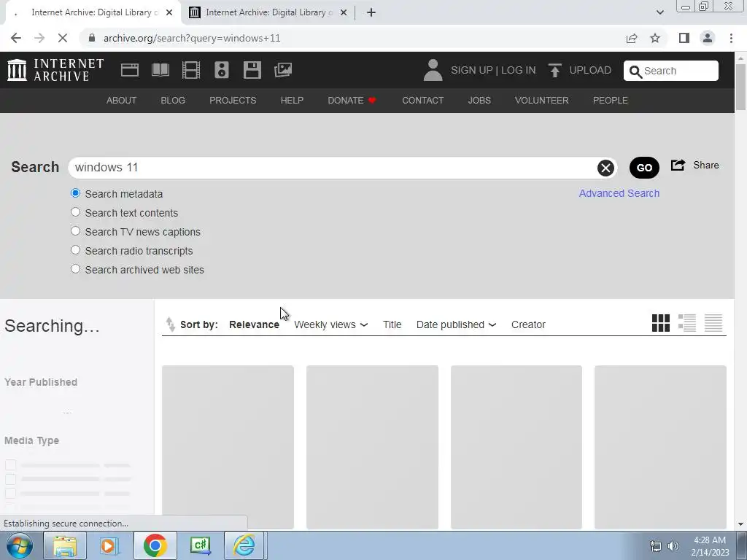Toggle the browser side panel
Screen dimensions: 747x560
[684, 38]
